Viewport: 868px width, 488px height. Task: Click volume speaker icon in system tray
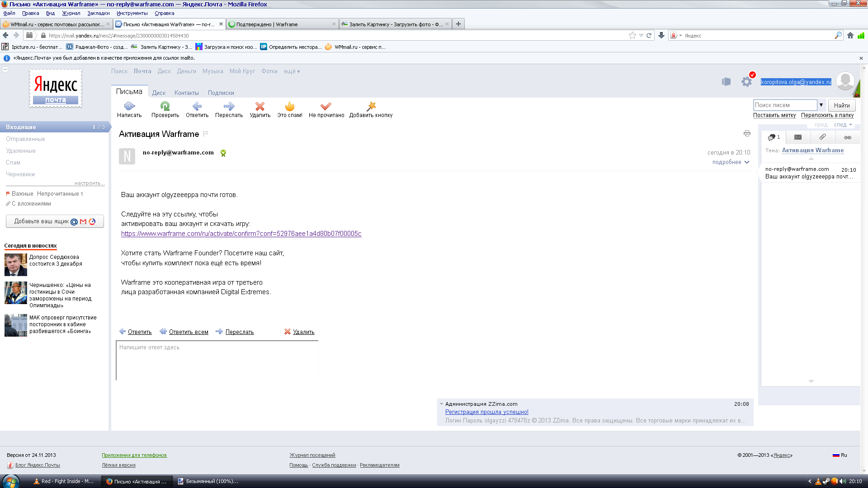[842, 481]
